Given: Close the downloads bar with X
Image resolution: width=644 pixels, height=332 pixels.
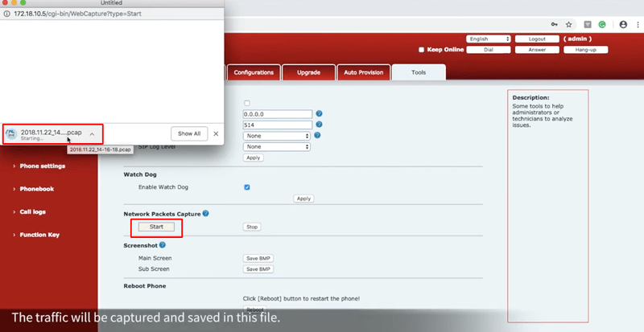Looking at the screenshot, I should [x=216, y=133].
